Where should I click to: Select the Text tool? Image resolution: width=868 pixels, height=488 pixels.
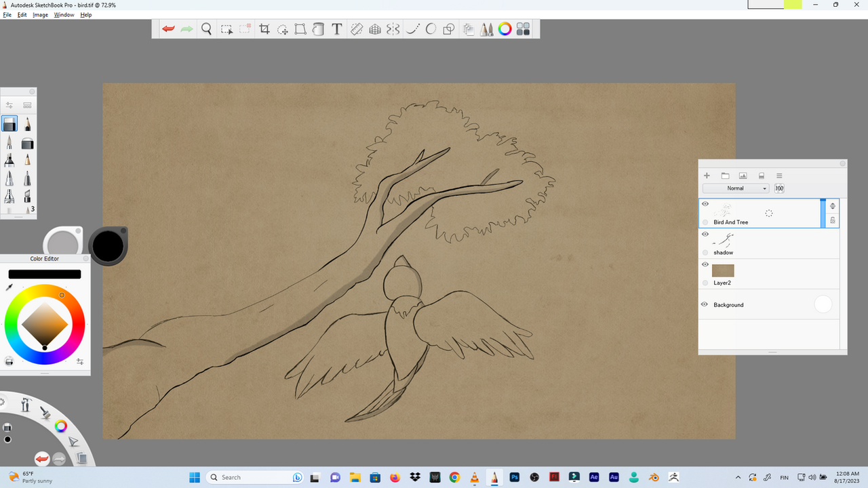point(336,29)
